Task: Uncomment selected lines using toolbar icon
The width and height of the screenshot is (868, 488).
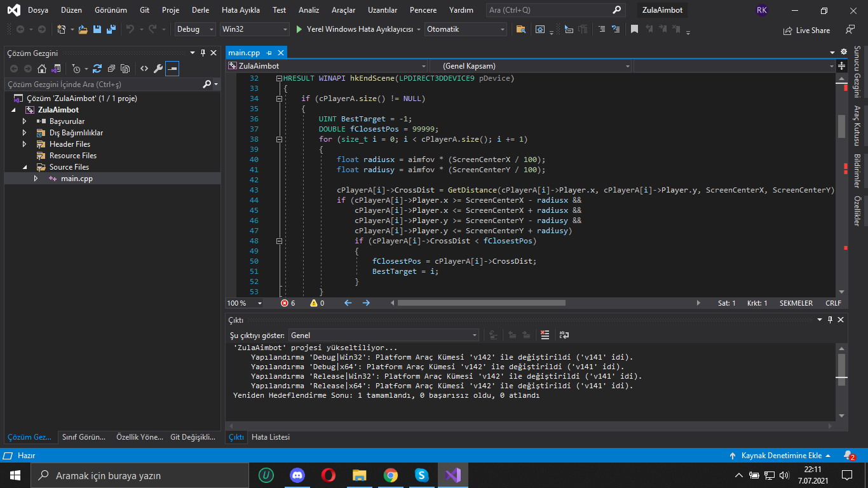Action: [x=617, y=29]
